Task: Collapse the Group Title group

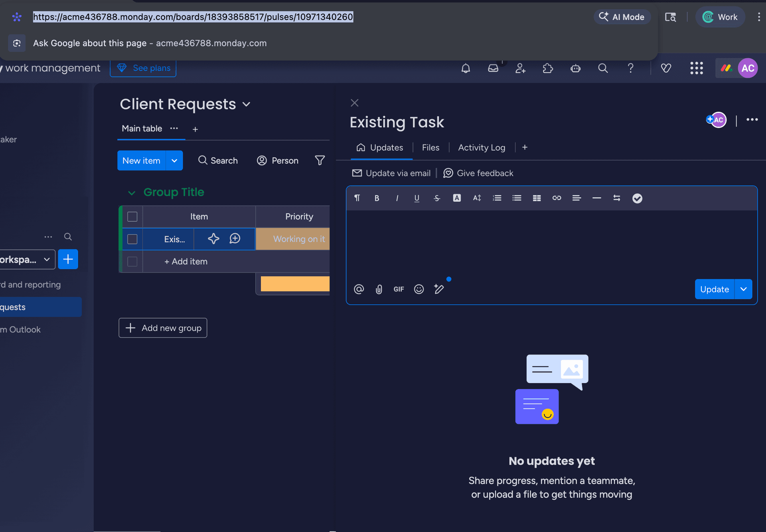Action: pyautogui.click(x=132, y=193)
